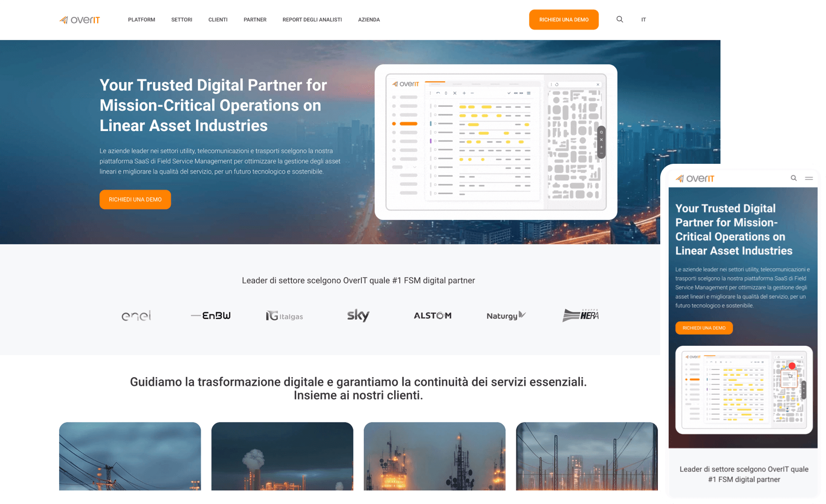The width and height of the screenshot is (826, 504).
Task: Open the search icon in desktop header
Action: click(620, 20)
